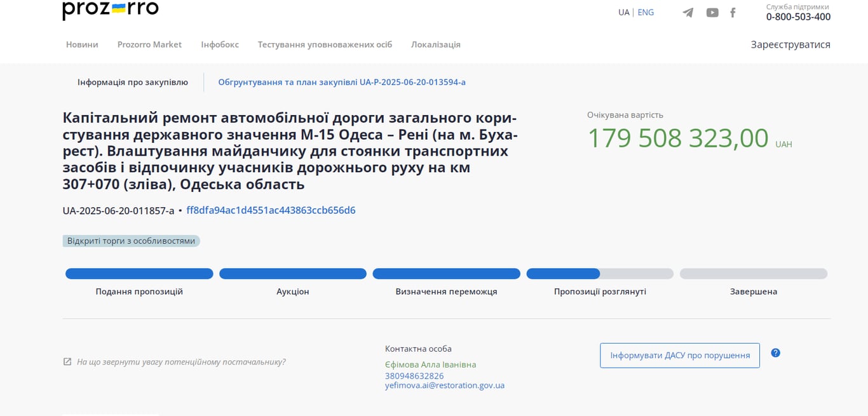Open the YouTube channel icon
The height and width of the screenshot is (416, 868).
click(712, 12)
